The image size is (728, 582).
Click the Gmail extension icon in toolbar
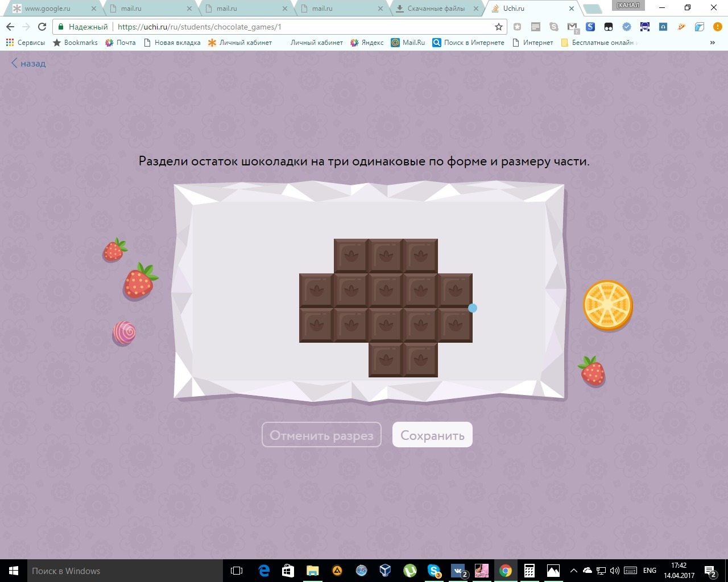point(572,27)
